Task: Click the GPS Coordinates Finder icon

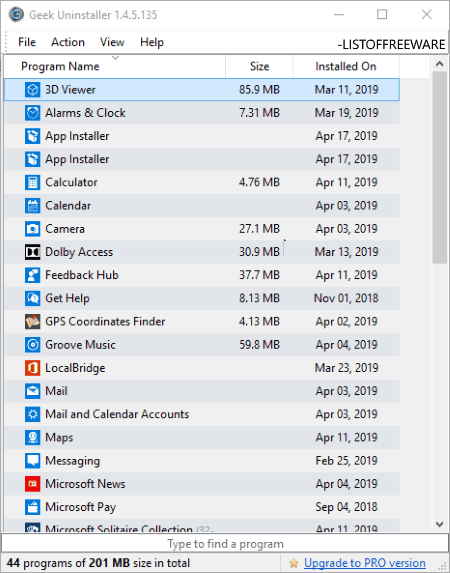Action: (33, 322)
